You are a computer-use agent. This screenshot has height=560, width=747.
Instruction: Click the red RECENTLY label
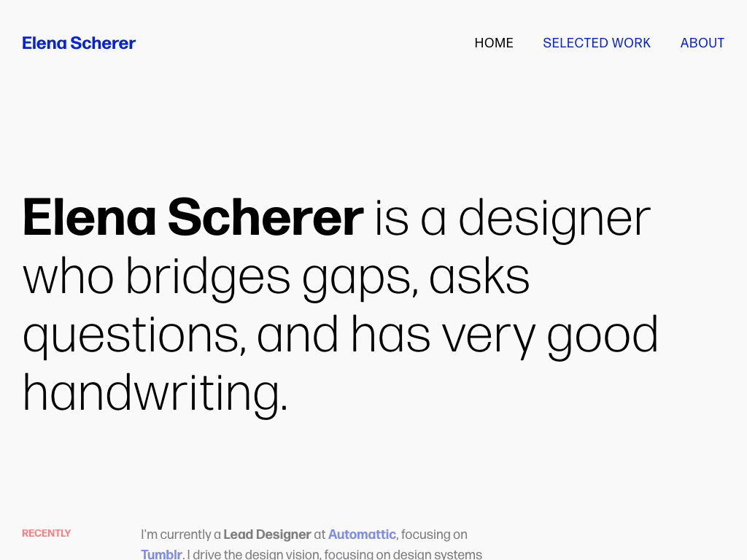46,533
